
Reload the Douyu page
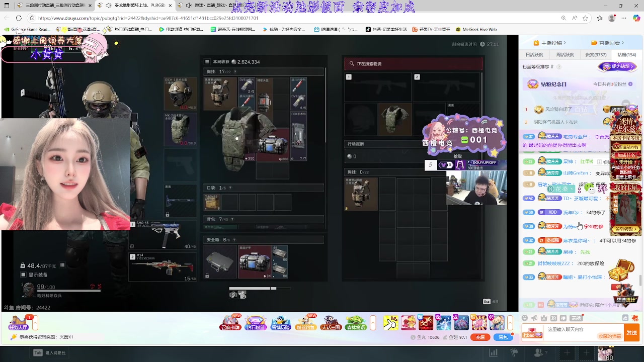click(19, 18)
